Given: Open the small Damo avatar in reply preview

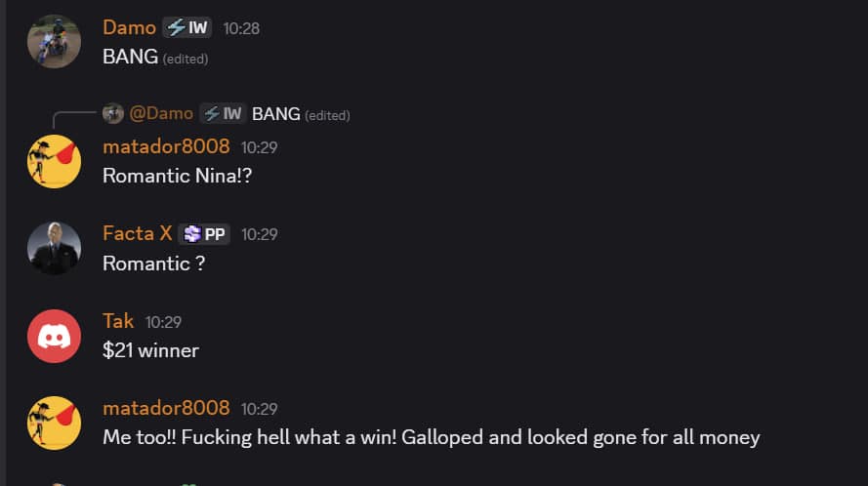Looking at the screenshot, I should pyautogui.click(x=113, y=113).
